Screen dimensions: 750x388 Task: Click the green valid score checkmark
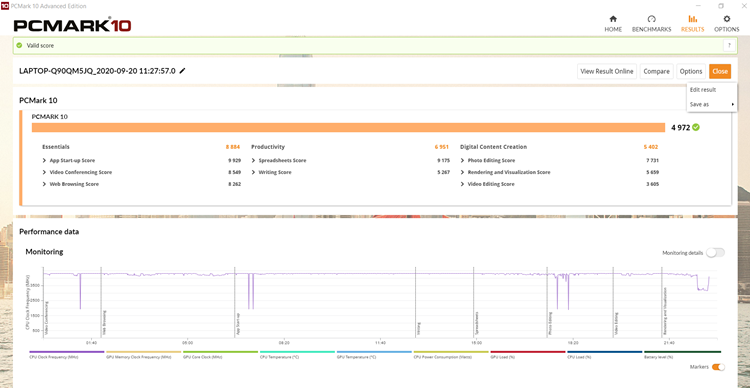point(19,45)
